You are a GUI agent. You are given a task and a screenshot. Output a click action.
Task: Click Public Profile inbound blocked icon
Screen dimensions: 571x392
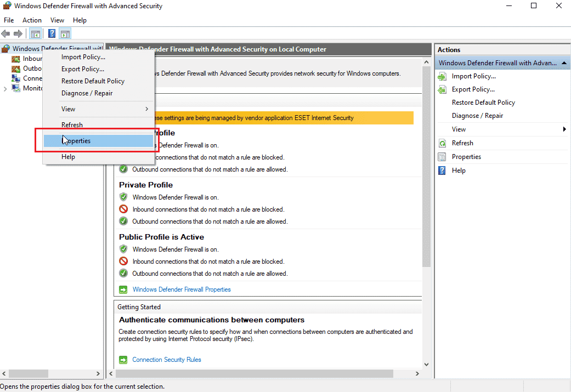(123, 261)
